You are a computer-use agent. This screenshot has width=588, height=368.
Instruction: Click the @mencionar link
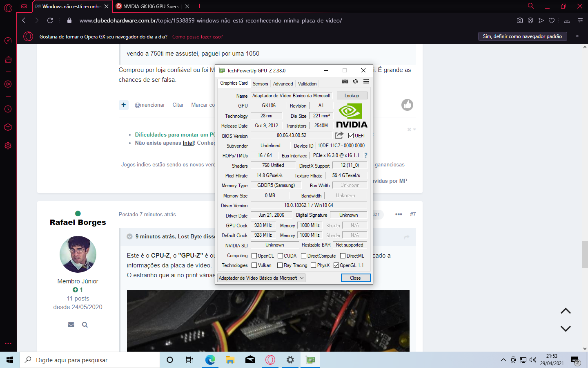[x=150, y=105]
